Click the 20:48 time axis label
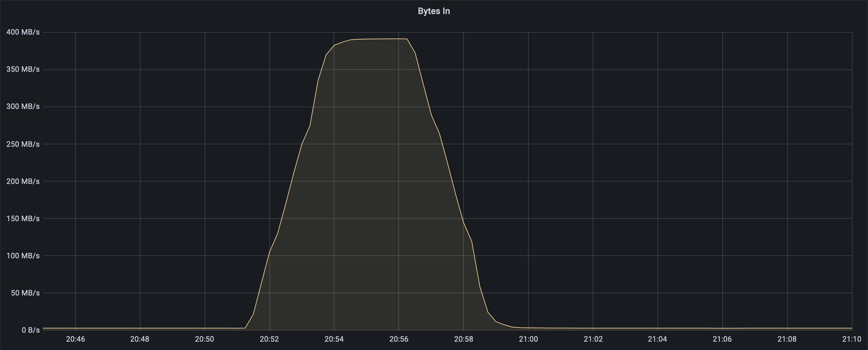The width and height of the screenshot is (868, 350). (x=140, y=339)
